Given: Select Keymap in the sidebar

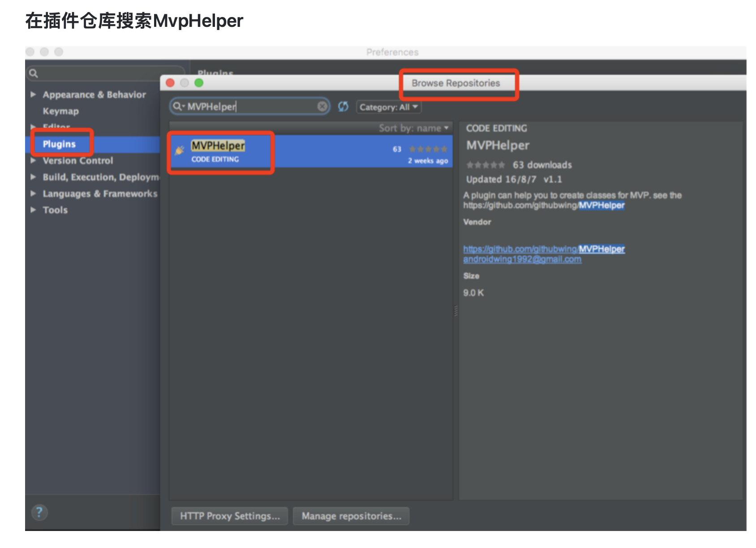Looking at the screenshot, I should click(x=60, y=111).
